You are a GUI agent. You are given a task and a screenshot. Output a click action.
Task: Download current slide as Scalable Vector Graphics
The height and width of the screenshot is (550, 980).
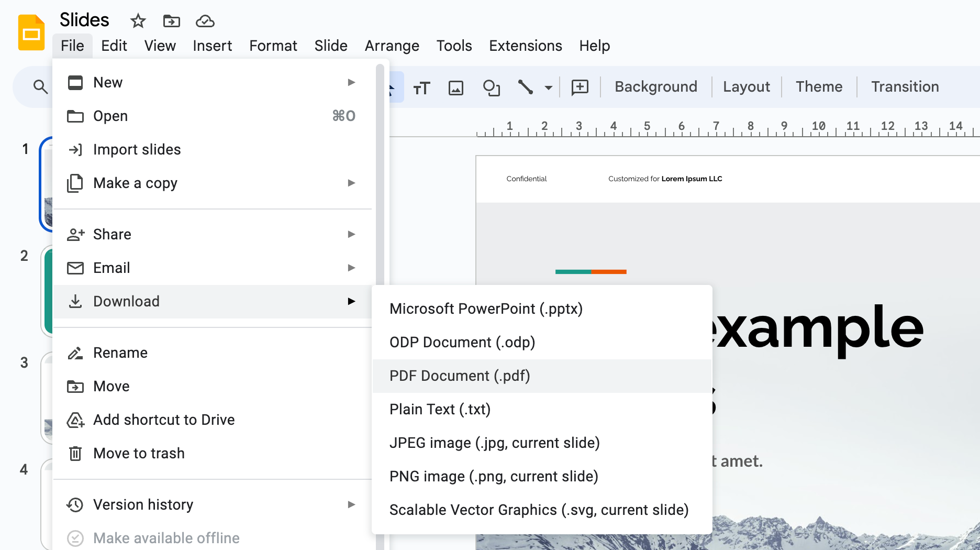pyautogui.click(x=542, y=510)
